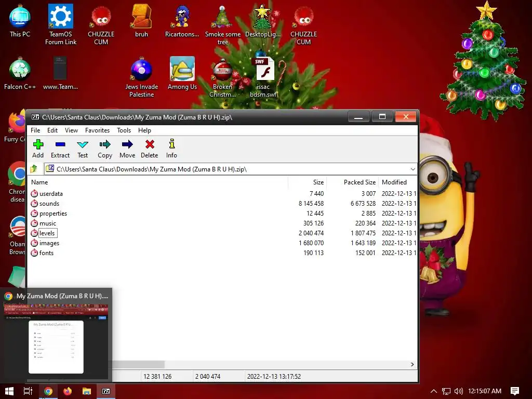The height and width of the screenshot is (399, 532).
Task: Select the levels folder row
Action: (222, 233)
